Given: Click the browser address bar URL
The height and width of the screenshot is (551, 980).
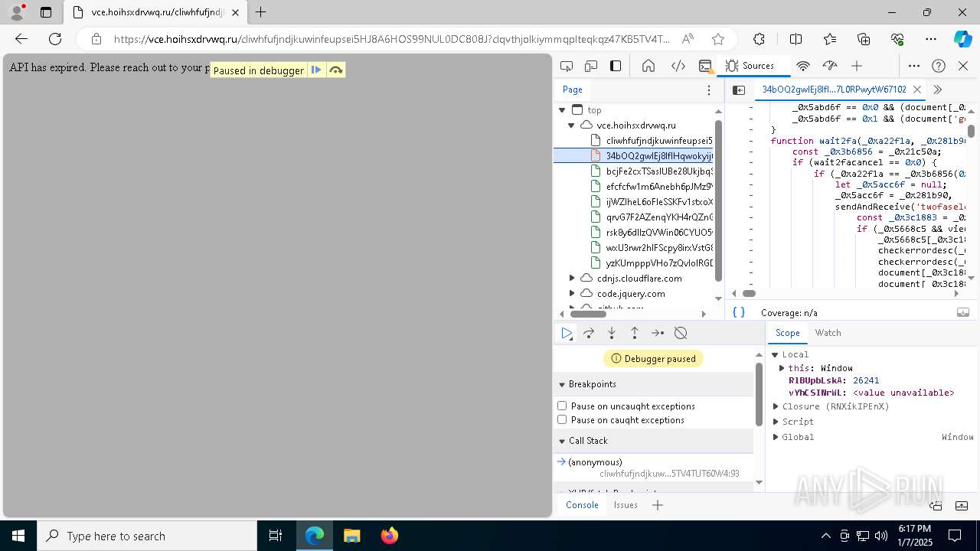Looking at the screenshot, I should (391, 39).
